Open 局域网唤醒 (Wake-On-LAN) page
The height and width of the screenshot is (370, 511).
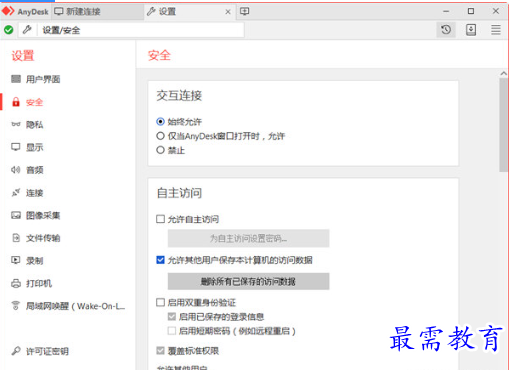point(75,306)
